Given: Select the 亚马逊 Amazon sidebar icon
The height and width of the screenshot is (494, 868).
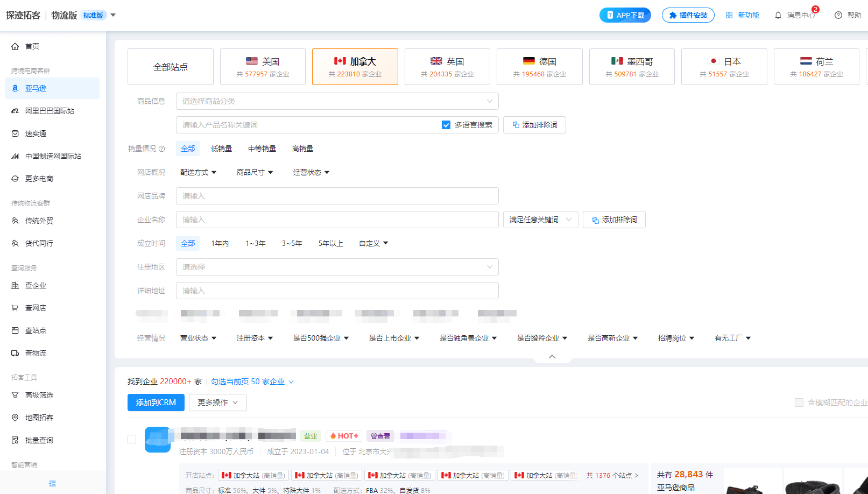Looking at the screenshot, I should (x=15, y=88).
